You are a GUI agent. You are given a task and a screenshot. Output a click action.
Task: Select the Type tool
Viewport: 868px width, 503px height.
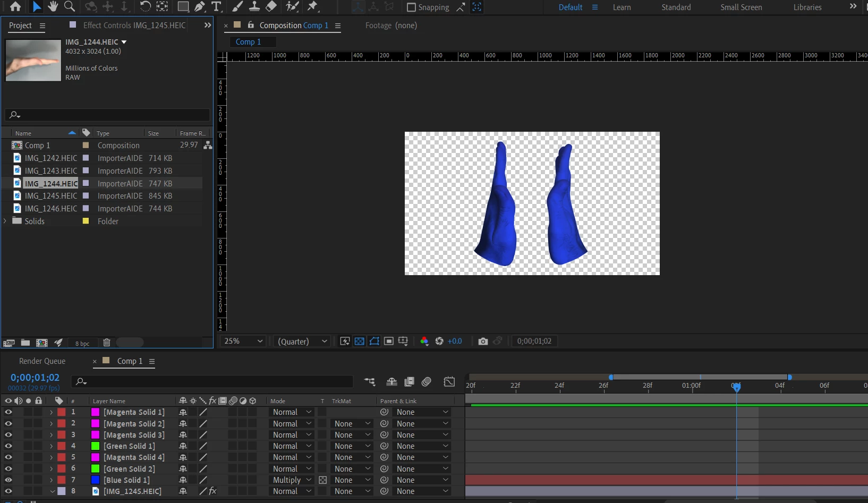pos(216,6)
